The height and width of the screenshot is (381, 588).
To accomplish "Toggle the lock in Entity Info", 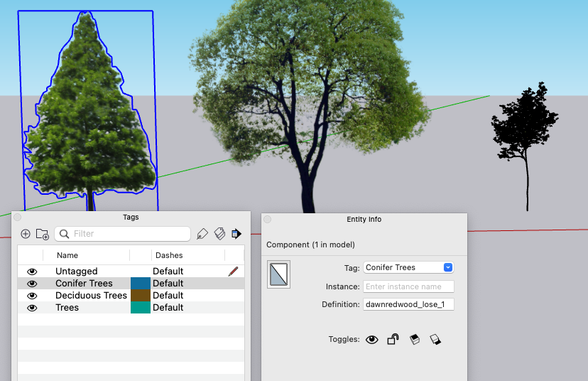I will click(x=393, y=339).
